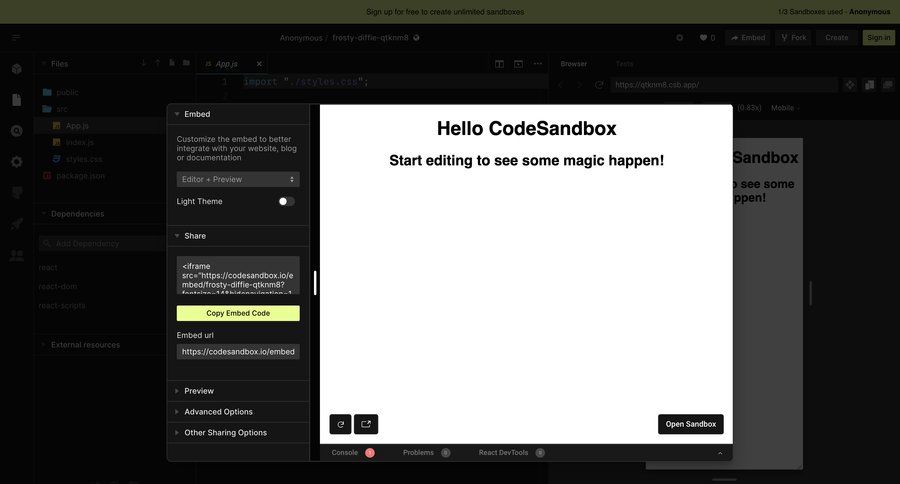This screenshot has height=484, width=900.
Task: Select the App.js editor tab
Action: [x=227, y=64]
